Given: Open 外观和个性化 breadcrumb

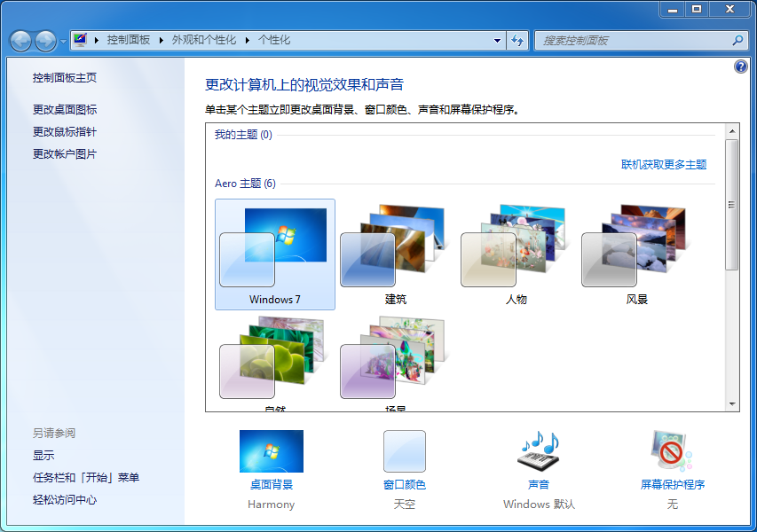Looking at the screenshot, I should click(x=204, y=40).
